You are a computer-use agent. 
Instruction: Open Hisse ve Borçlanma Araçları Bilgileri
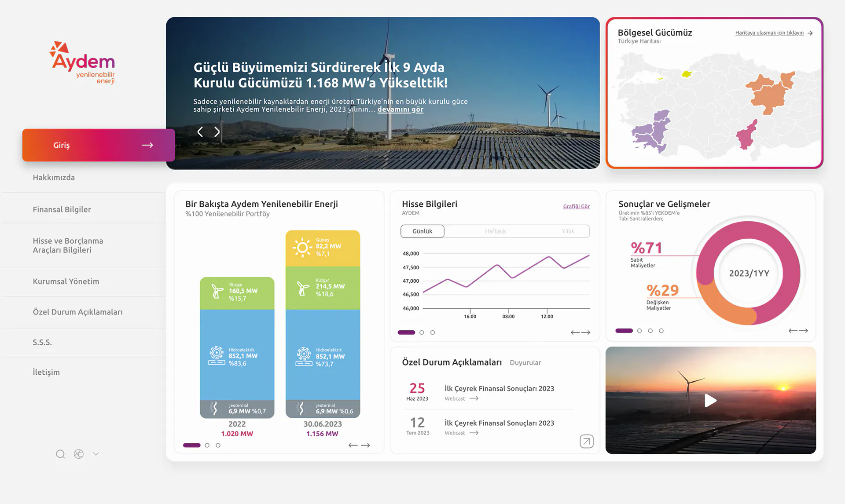click(x=68, y=245)
